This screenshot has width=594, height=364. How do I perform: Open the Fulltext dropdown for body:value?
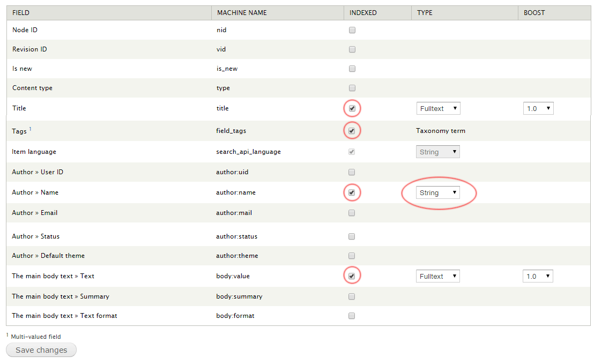pyautogui.click(x=438, y=276)
